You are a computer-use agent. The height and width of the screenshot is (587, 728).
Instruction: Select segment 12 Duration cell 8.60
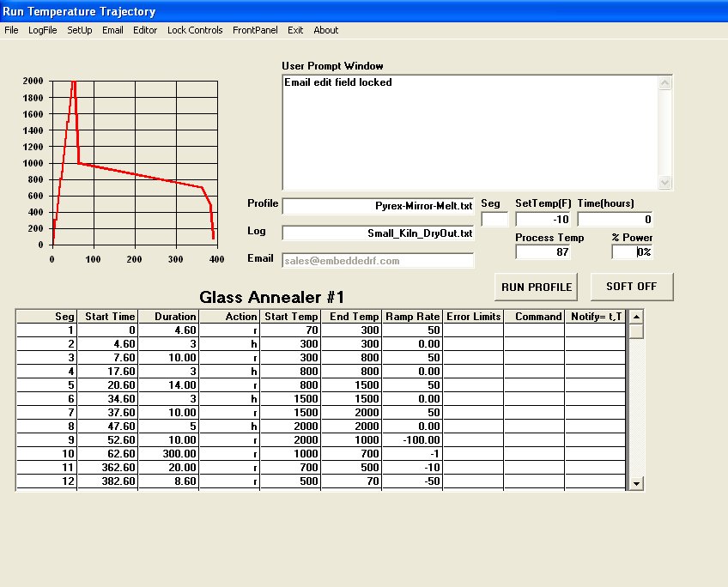(168, 481)
